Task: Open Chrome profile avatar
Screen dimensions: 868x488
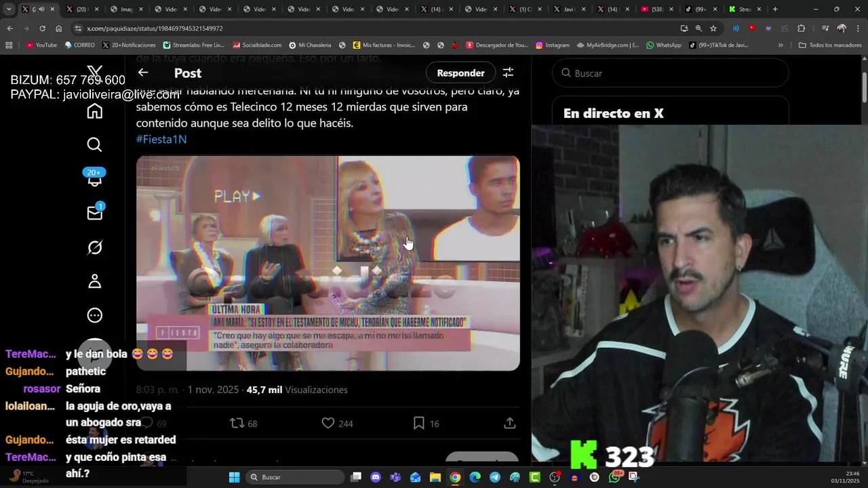Action: coord(842,28)
